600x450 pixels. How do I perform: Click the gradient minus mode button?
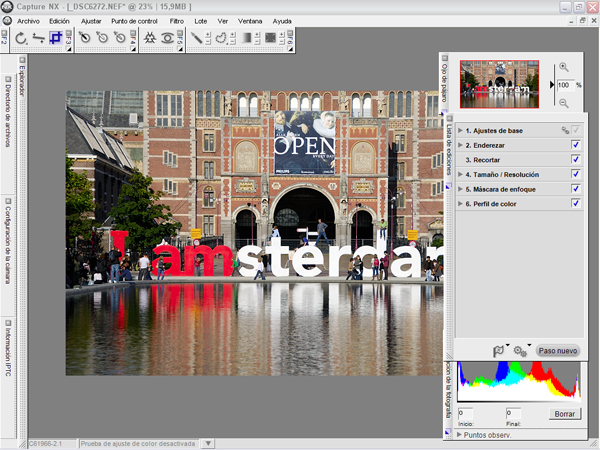point(257,41)
